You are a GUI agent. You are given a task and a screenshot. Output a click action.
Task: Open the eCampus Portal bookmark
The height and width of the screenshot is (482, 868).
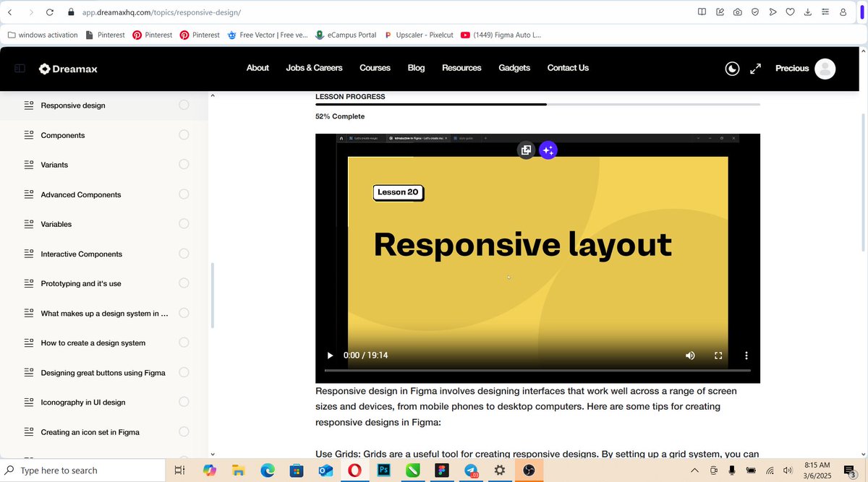pos(345,35)
